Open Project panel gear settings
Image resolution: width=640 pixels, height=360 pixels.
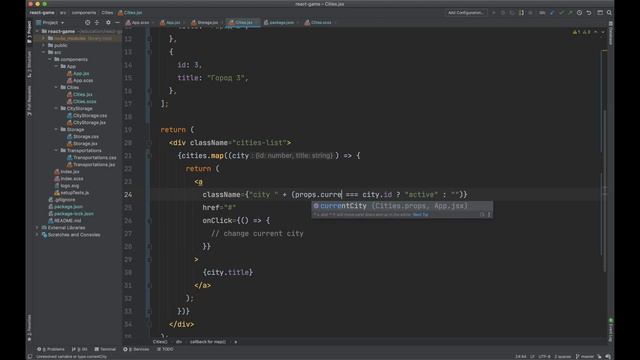[x=108, y=22]
